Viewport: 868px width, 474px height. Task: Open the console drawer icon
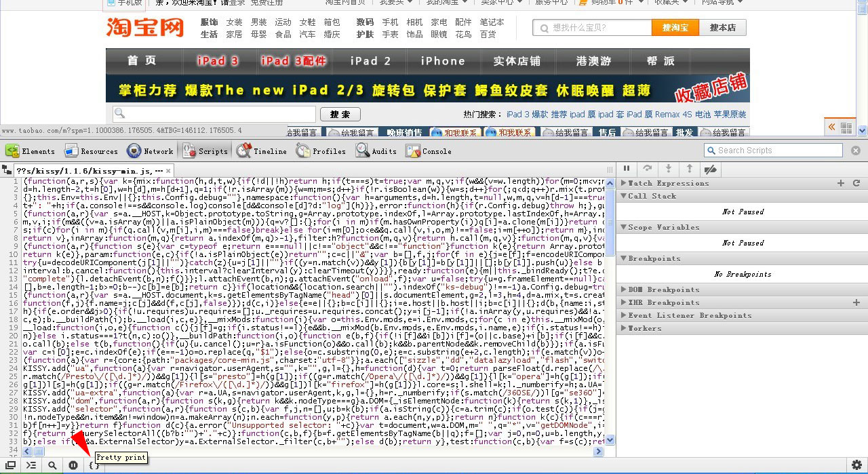point(31,465)
